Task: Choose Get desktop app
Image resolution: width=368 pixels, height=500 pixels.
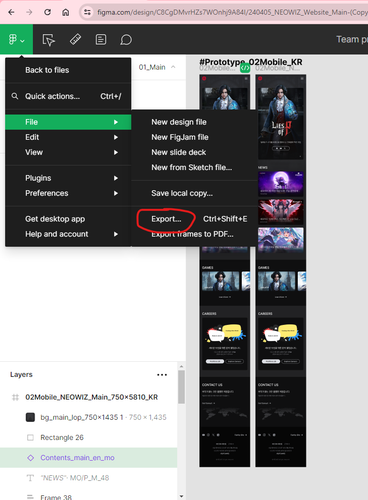Action: [x=68, y=219]
